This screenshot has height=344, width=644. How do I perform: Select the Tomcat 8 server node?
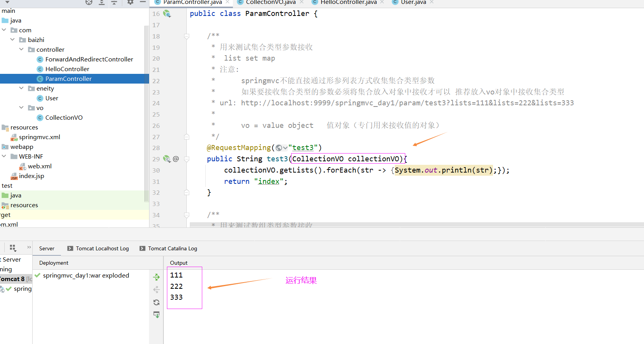click(16, 279)
